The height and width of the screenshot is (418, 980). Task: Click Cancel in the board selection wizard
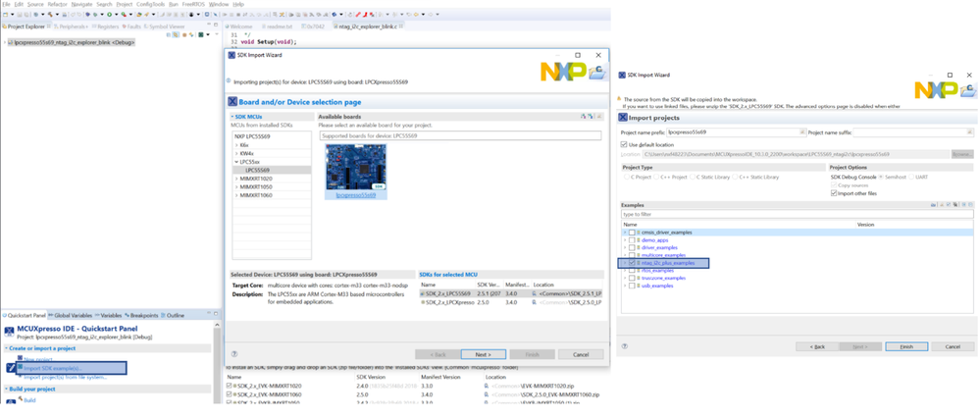tap(582, 353)
